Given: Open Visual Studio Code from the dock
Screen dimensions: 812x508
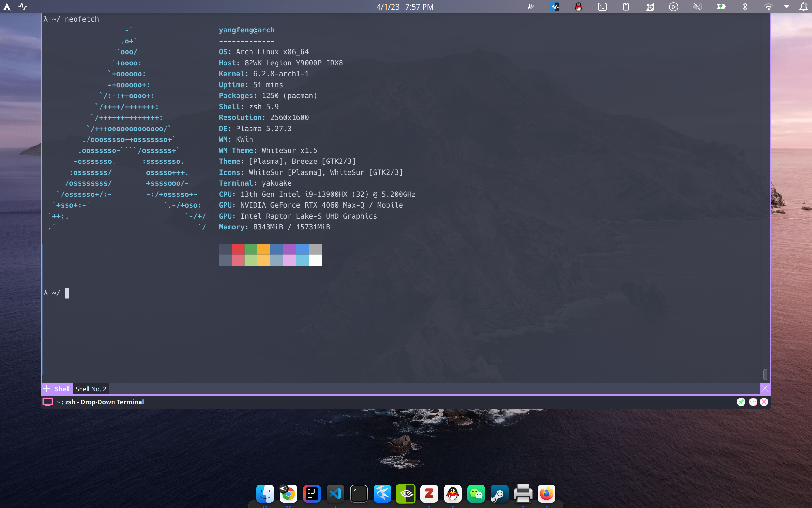Looking at the screenshot, I should pyautogui.click(x=335, y=493).
